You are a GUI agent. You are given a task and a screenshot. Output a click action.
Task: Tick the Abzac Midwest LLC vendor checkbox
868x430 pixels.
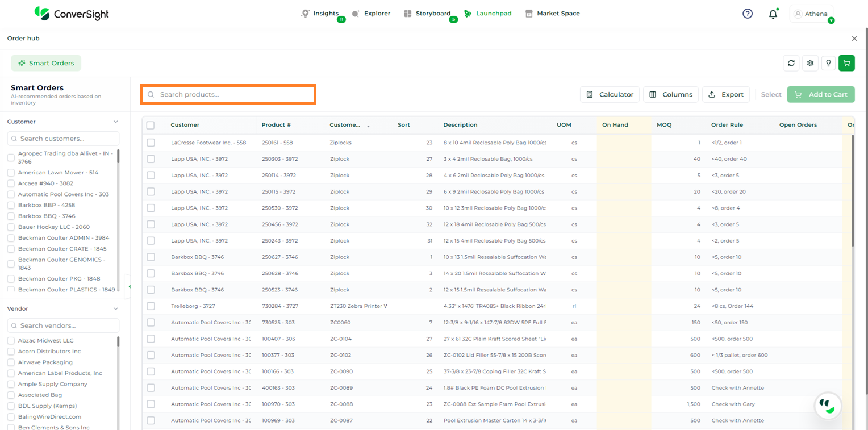(x=11, y=341)
